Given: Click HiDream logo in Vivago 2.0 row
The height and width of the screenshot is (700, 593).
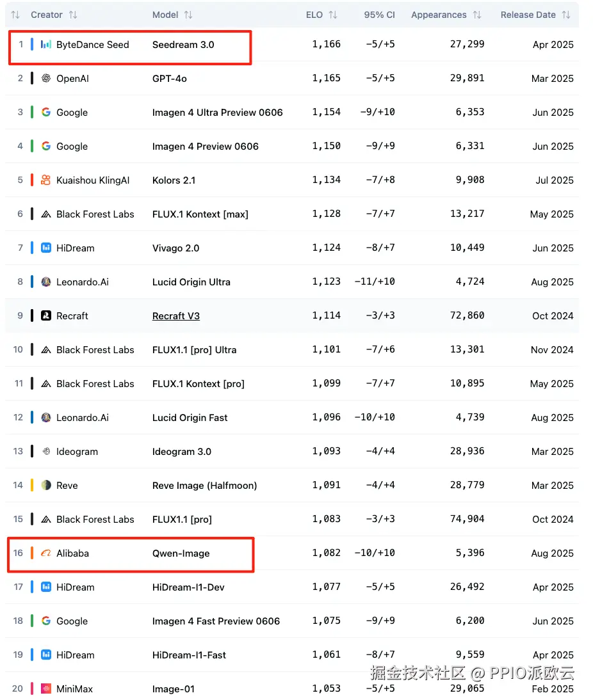Looking at the screenshot, I should [46, 248].
